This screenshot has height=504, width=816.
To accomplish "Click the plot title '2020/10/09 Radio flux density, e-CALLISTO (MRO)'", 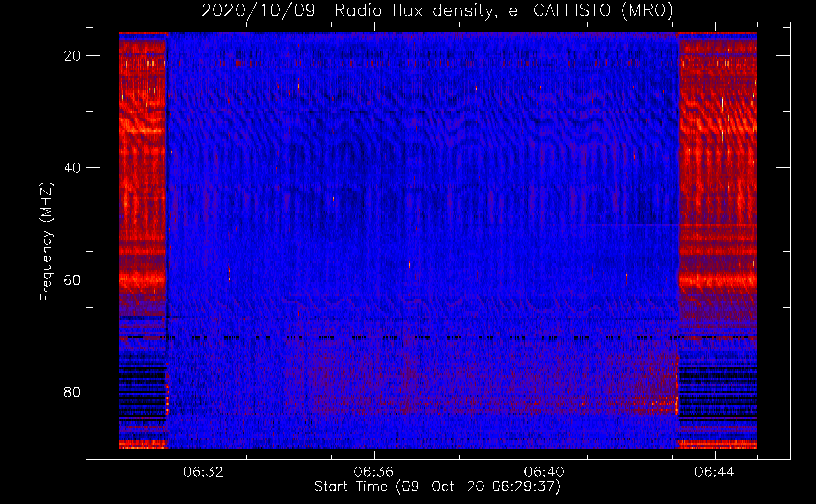I will (437, 10).
